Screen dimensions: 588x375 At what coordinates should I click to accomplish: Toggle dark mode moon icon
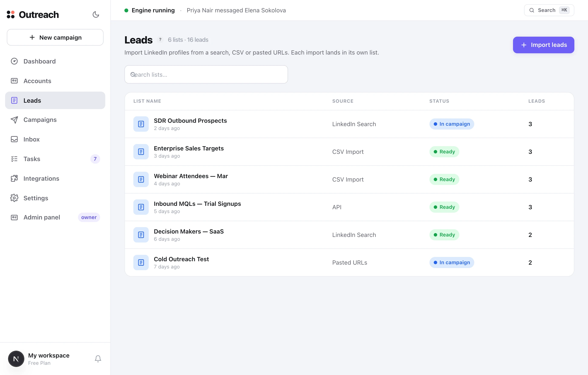(x=96, y=15)
